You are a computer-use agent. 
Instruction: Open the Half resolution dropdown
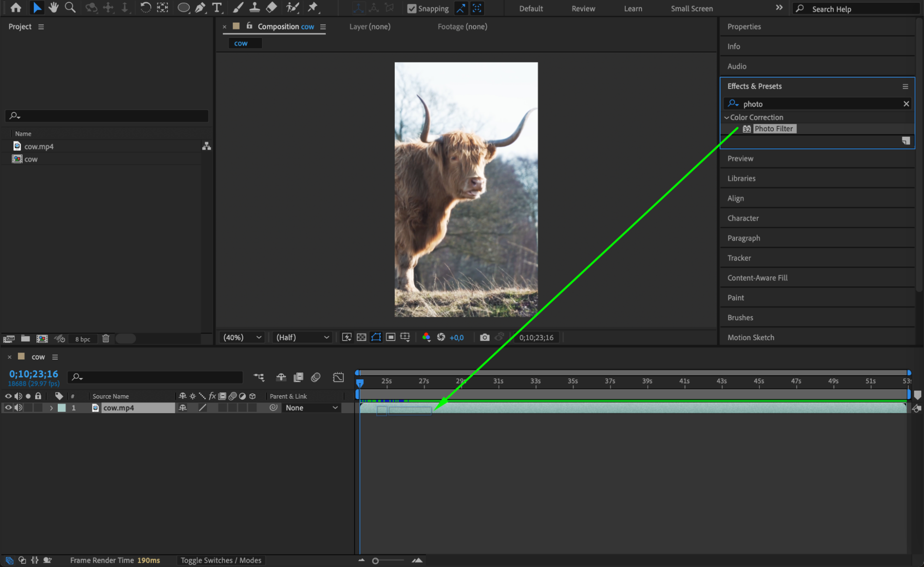302,337
